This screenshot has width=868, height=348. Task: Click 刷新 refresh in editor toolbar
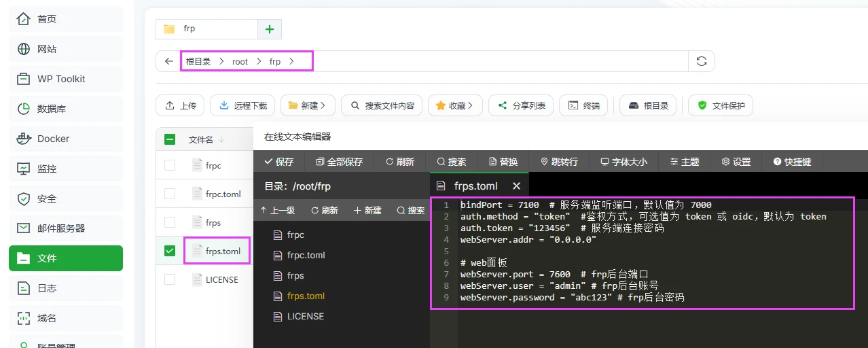click(x=399, y=162)
